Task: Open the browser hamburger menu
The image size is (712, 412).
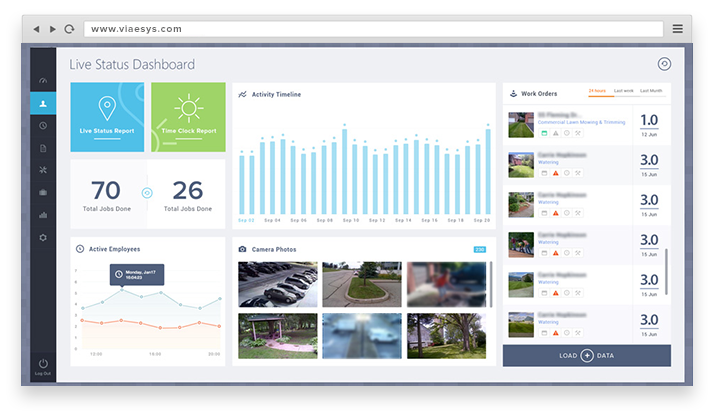Action: (678, 29)
